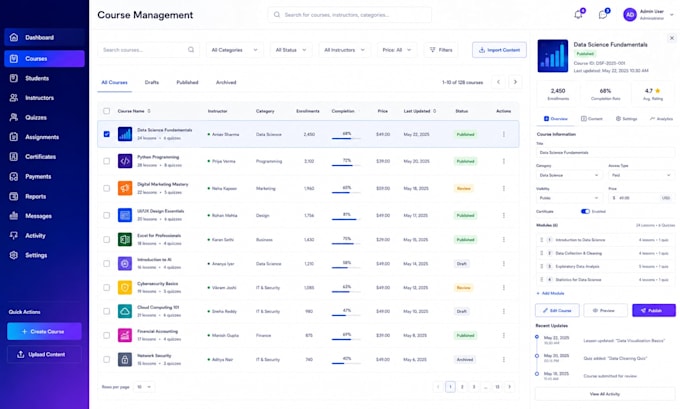The image size is (680, 409).
Task: Click the Publish button
Action: click(654, 311)
